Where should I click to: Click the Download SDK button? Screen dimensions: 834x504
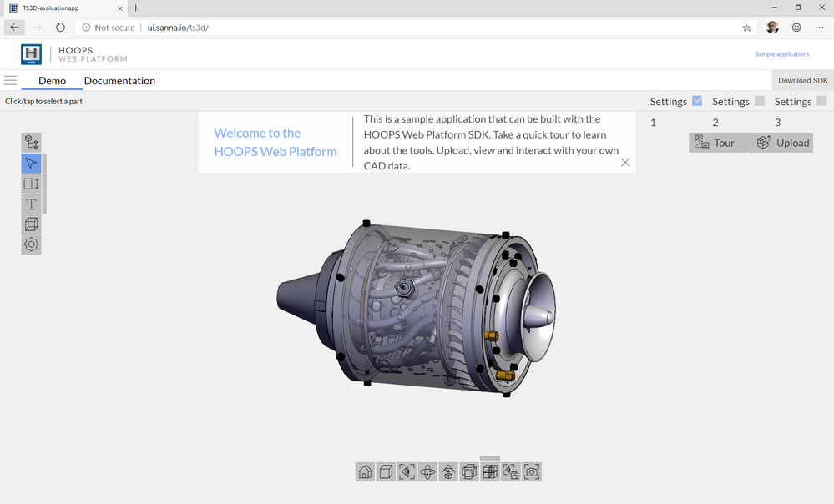(802, 81)
